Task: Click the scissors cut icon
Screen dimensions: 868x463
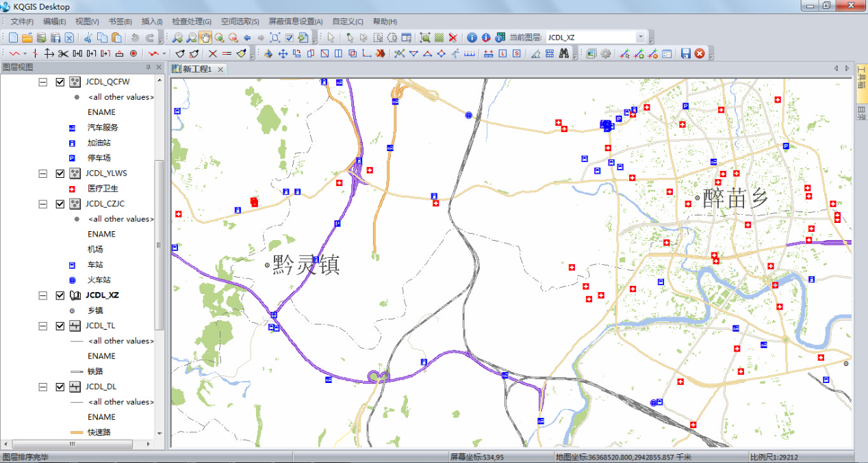Action: 88,38
